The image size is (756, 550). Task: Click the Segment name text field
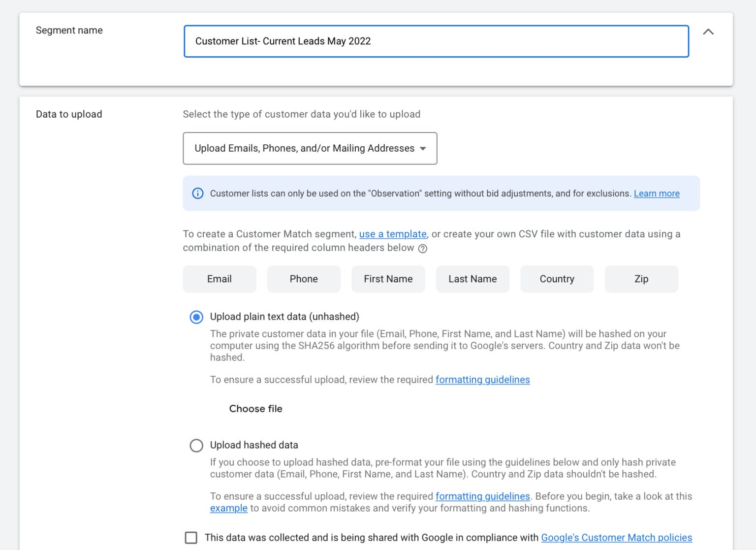pos(436,41)
